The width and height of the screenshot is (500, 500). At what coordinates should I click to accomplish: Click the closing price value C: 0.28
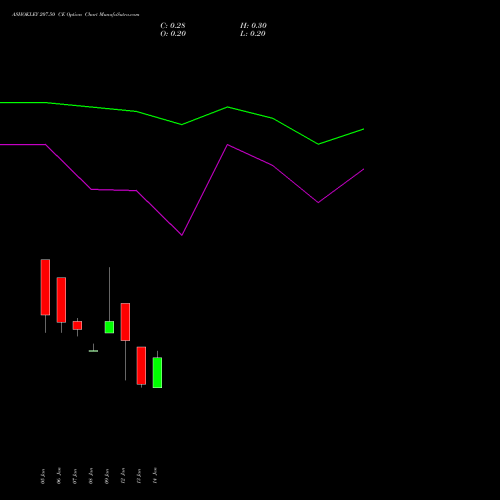[173, 26]
